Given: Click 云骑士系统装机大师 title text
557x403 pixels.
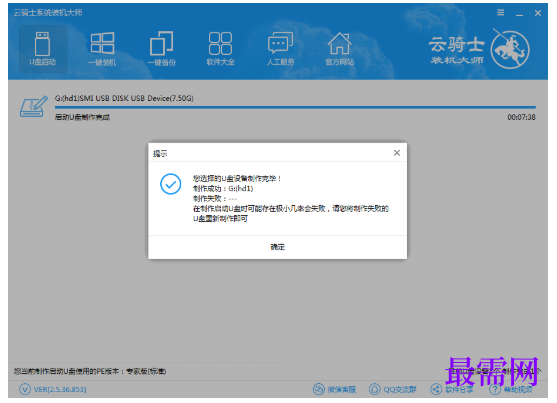Looking at the screenshot, I should coord(48,13).
